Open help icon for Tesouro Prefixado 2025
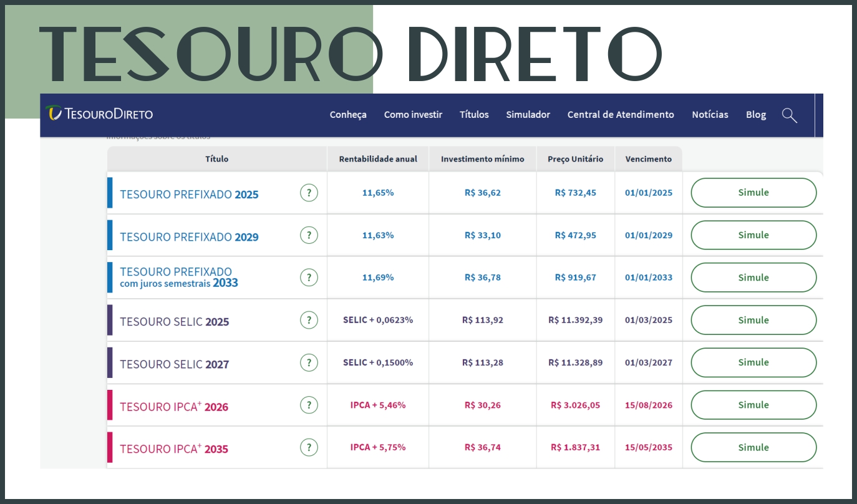857x504 pixels. click(x=309, y=193)
